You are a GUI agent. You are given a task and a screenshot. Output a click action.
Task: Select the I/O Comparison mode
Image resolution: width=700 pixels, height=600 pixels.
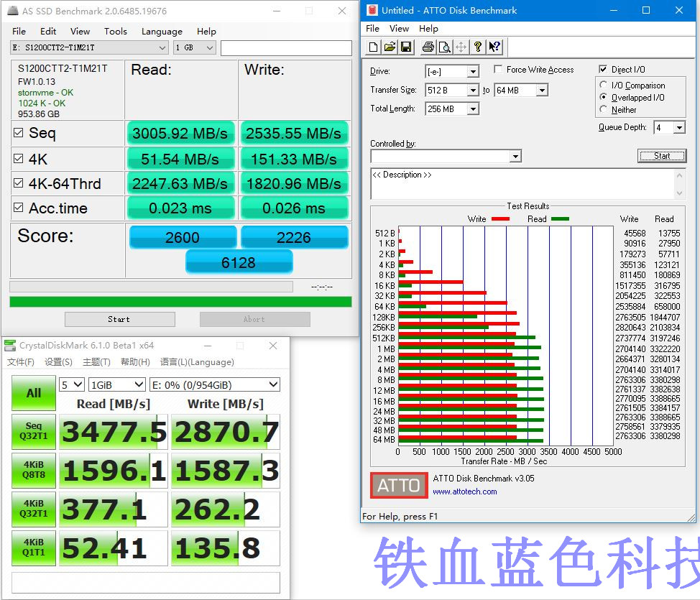602,85
